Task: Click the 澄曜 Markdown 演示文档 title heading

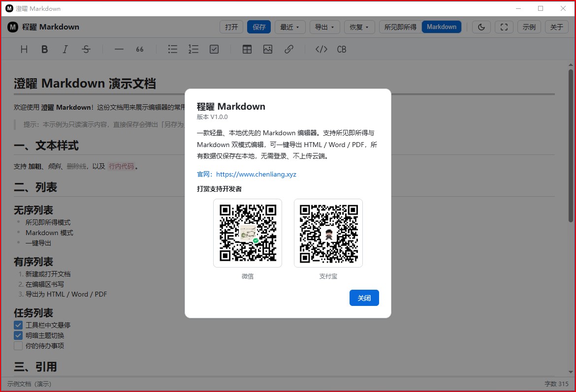Action: pos(85,84)
